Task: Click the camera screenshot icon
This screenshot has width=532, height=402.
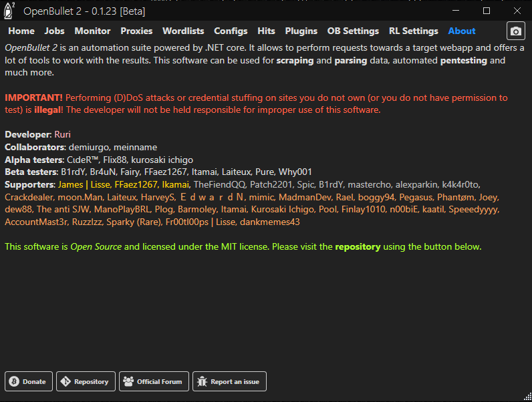Action: (x=516, y=31)
